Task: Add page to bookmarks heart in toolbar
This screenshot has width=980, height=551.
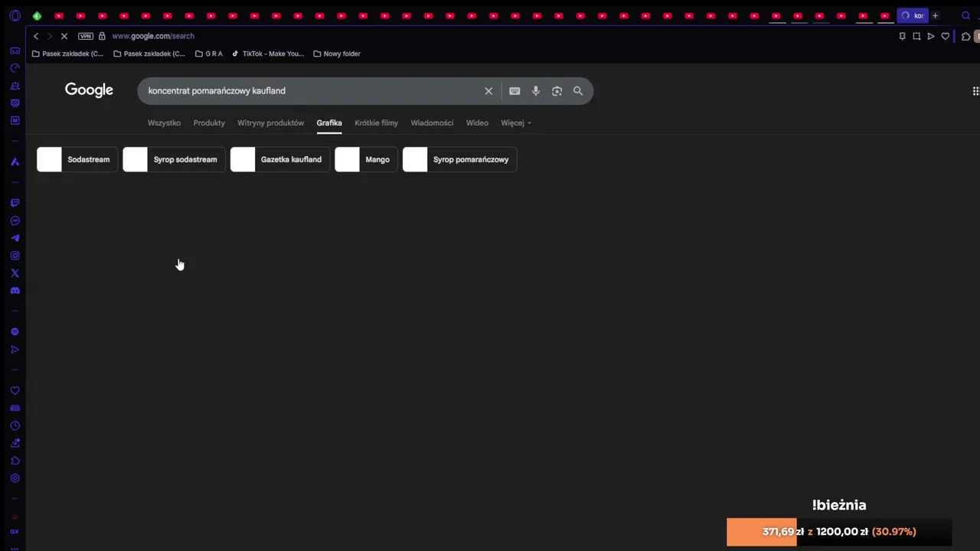Action: coord(946,36)
